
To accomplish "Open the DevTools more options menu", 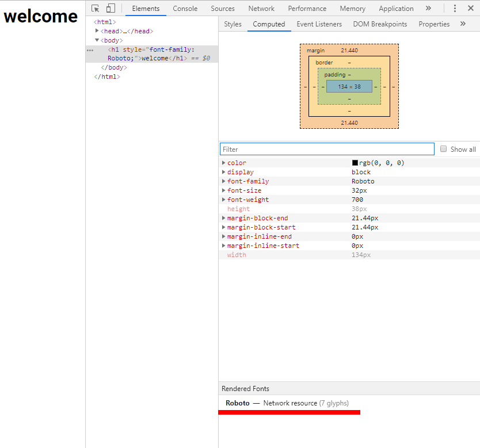I will (x=455, y=9).
